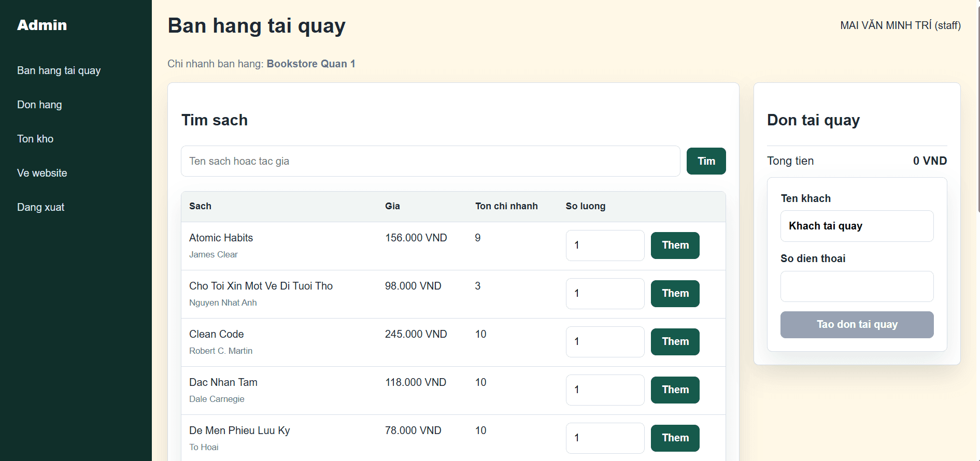Viewport: 980px width, 461px height.
Task: Select the Clean Code book title
Action: (216, 334)
